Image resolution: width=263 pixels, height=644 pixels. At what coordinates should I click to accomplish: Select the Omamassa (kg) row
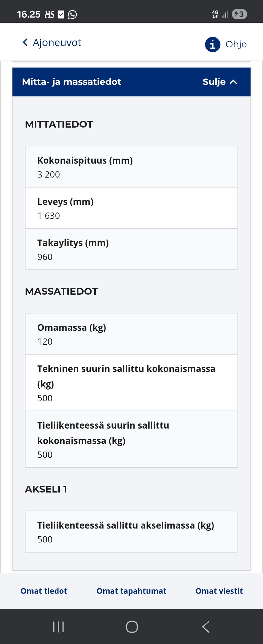point(131,334)
